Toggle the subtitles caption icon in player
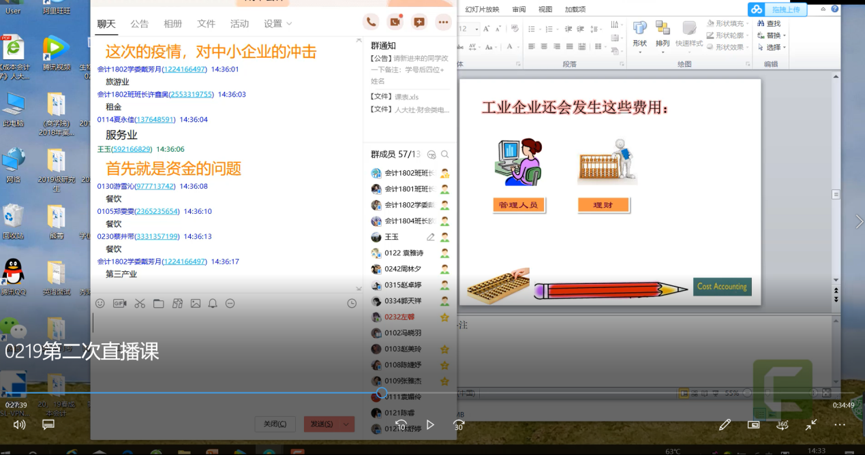The width and height of the screenshot is (865, 455). point(48,425)
